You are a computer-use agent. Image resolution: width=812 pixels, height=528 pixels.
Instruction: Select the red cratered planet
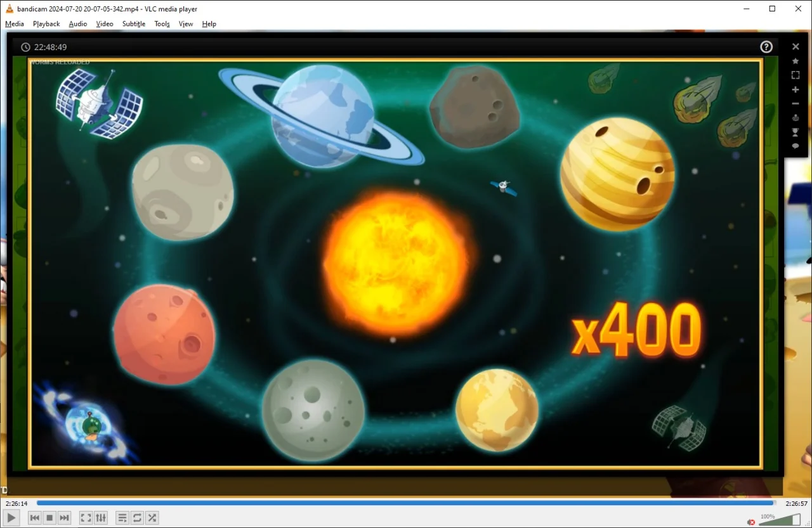click(164, 333)
